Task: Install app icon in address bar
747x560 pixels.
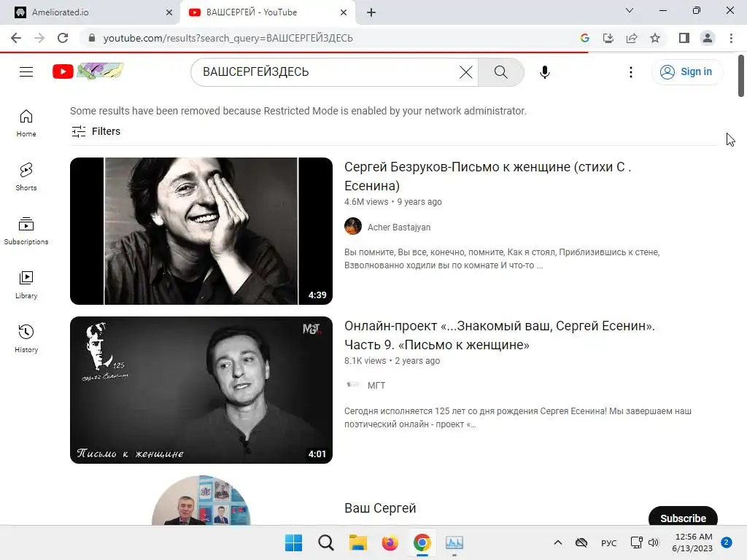Action: pyautogui.click(x=608, y=38)
